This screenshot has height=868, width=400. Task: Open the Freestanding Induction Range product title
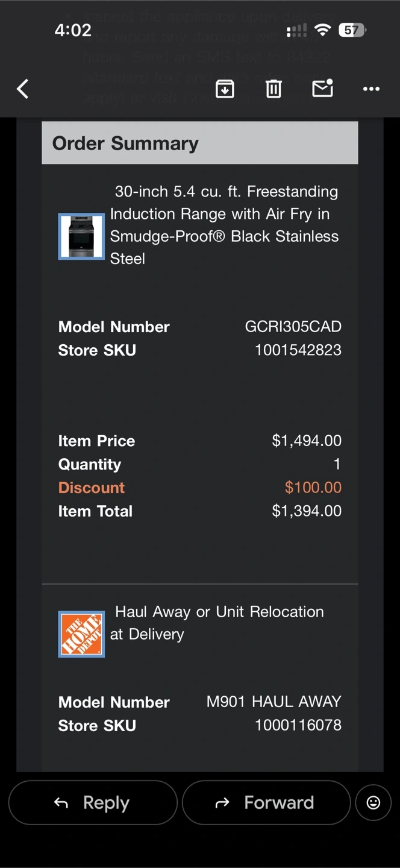coord(224,225)
